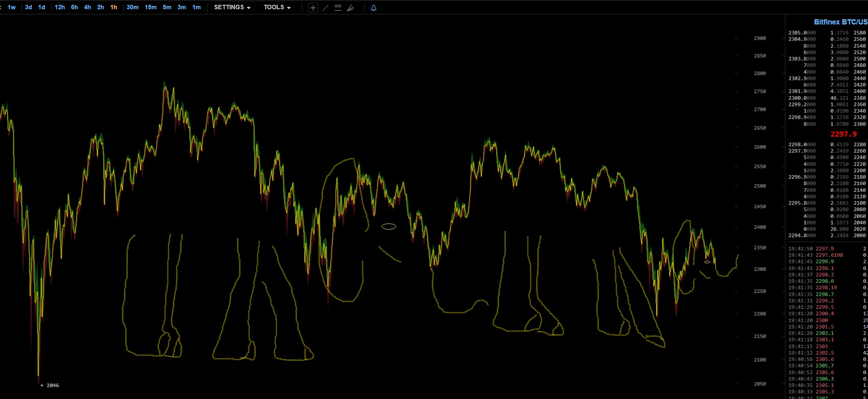Open the SETTINGS dropdown menu
This screenshot has height=399, width=868.
coord(232,7)
